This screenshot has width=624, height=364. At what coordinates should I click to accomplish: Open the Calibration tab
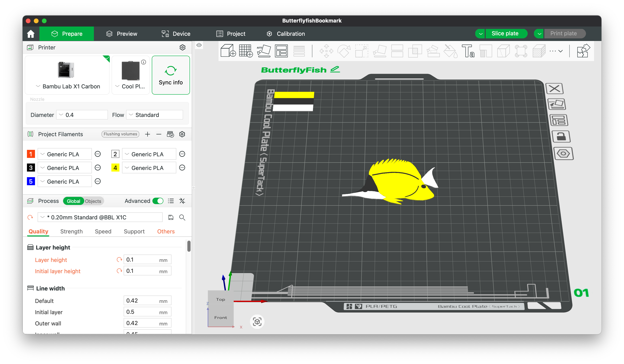286,34
